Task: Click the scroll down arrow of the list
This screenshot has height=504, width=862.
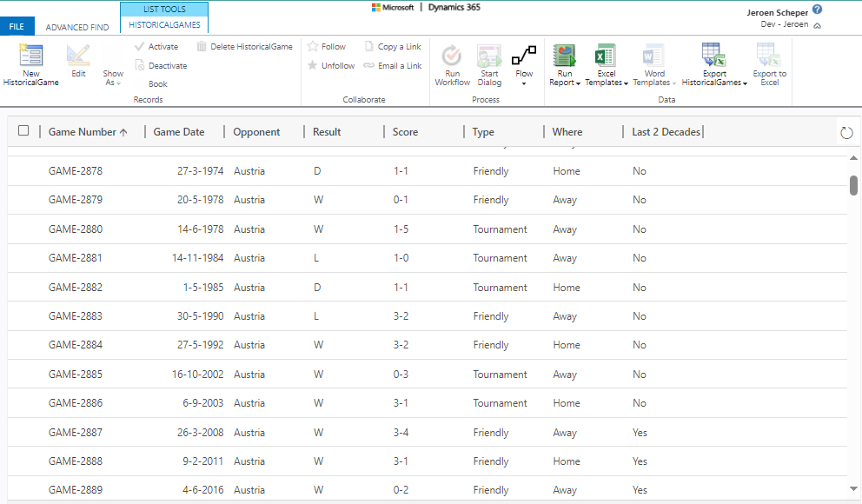Action: (x=853, y=488)
